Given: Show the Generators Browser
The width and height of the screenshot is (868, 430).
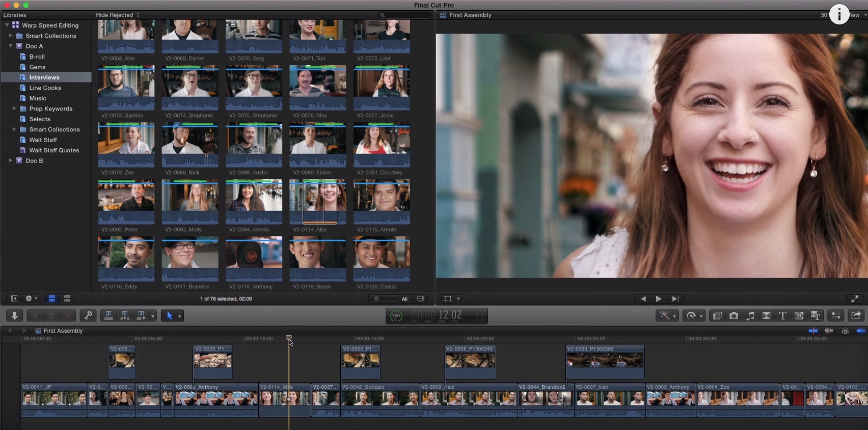Looking at the screenshot, I should coord(799,316).
